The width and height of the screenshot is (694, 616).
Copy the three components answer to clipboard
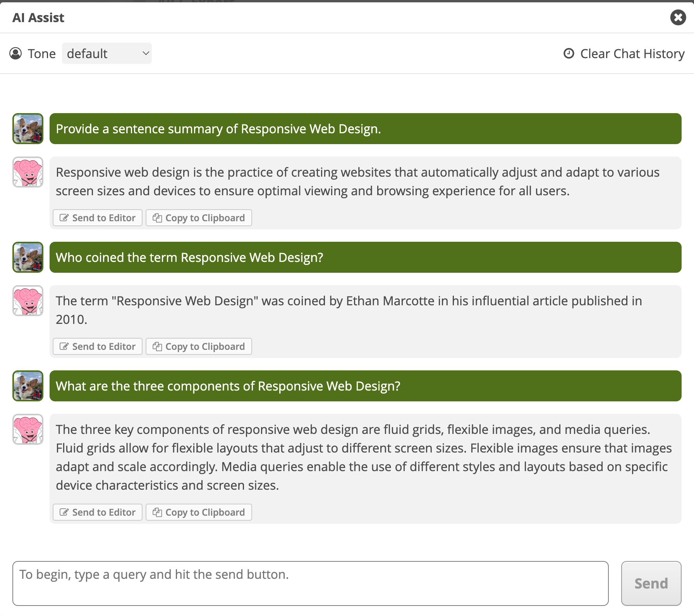click(x=199, y=512)
